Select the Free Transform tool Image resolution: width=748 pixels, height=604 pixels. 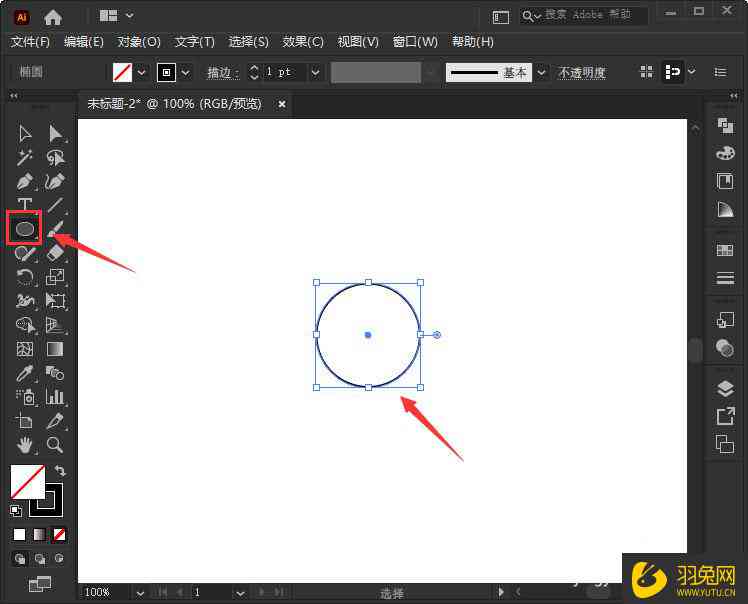pos(55,301)
